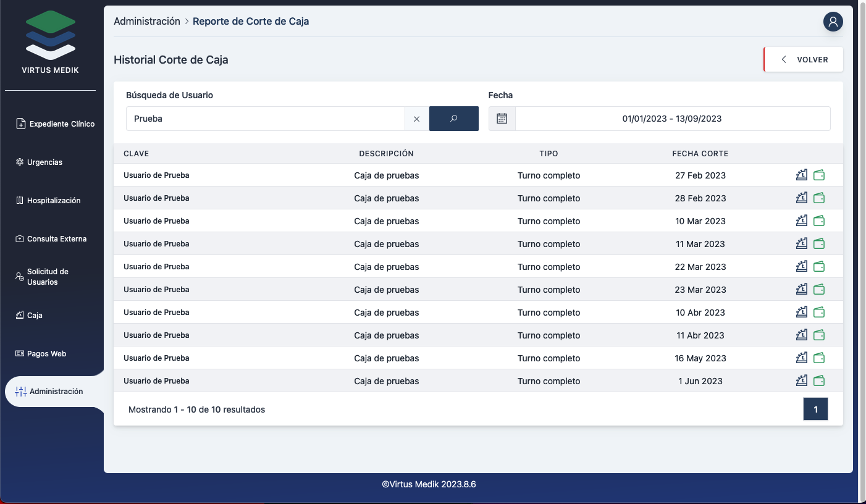Click the calendar icon beside the date range
Screen dimensions: 866x504
point(502,119)
